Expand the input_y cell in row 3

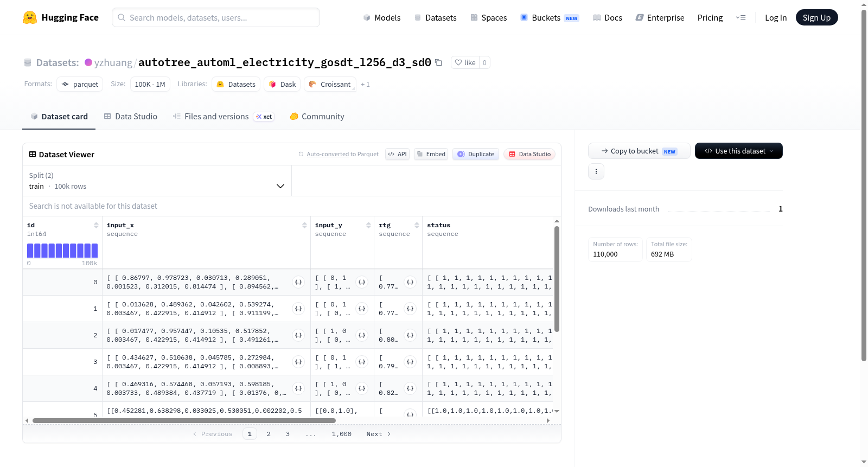click(362, 362)
